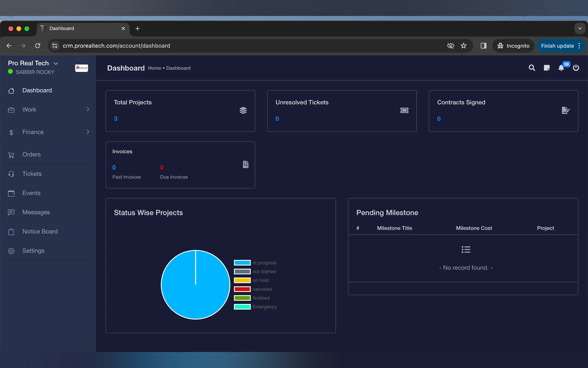Toggle the eye-off tracking icon in address bar

(450, 46)
